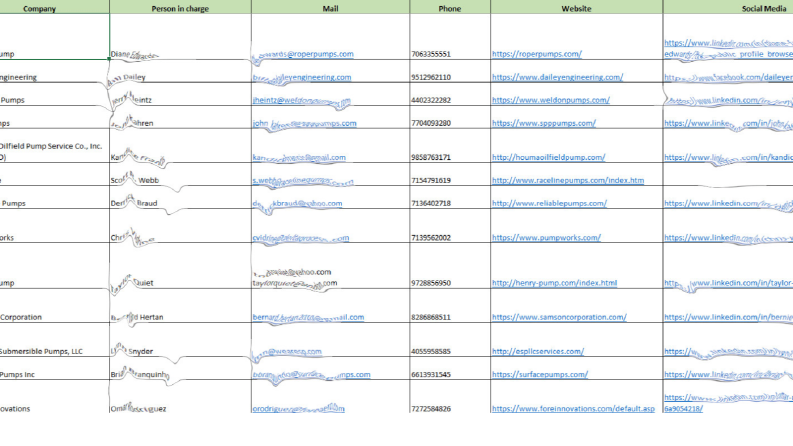
Task: Open the weldonpumps.com website link
Action: pyautogui.click(x=551, y=100)
